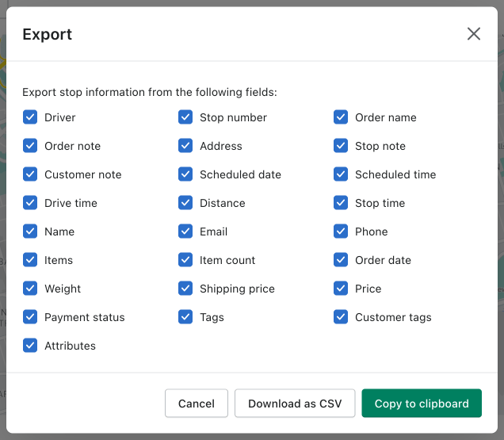Uncheck the Shipping price checkbox
The height and width of the screenshot is (440, 504).
[x=185, y=289]
